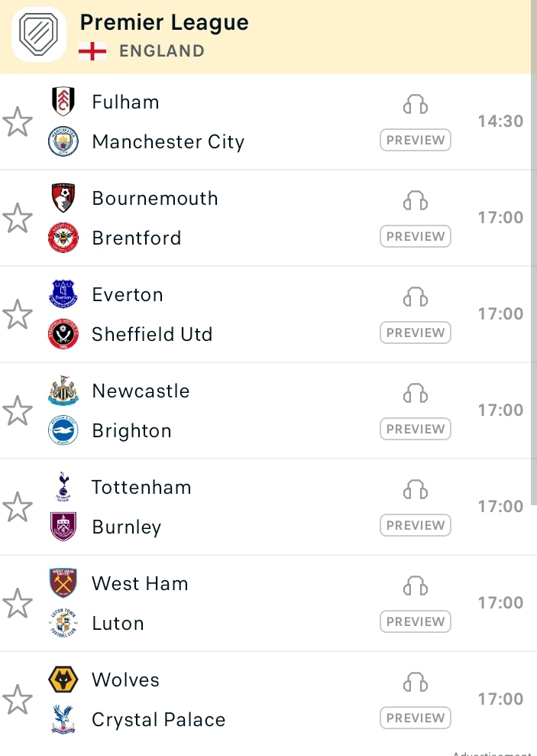Favorite the Fulham vs Manchester City match
Image resolution: width=537 pixels, height=756 pixels.
(x=18, y=122)
